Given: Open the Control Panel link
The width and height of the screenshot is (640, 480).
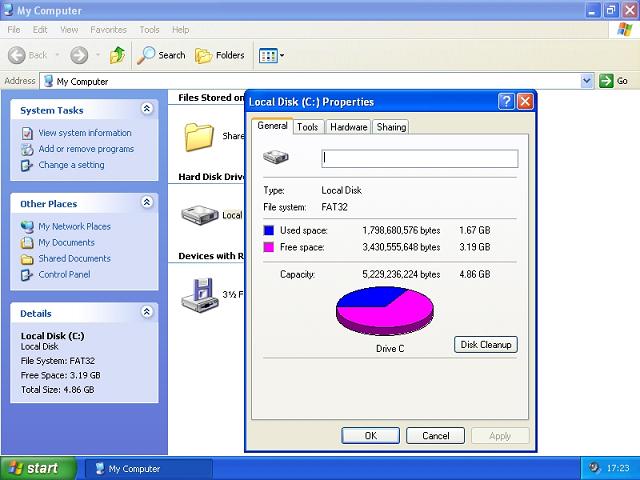Looking at the screenshot, I should point(64,274).
